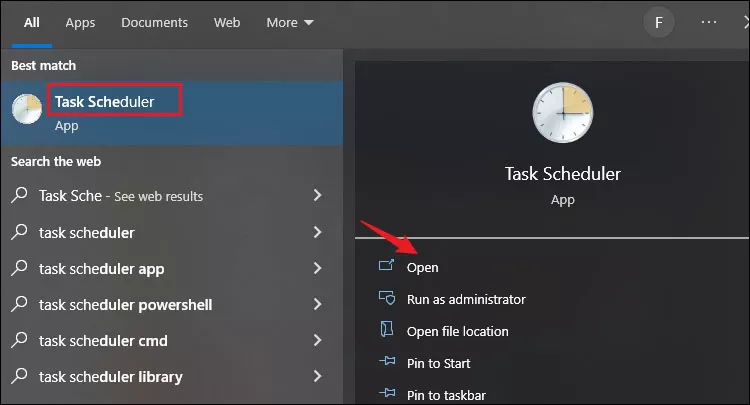Click the large Task Scheduler clock icon in preview pane

(x=562, y=113)
